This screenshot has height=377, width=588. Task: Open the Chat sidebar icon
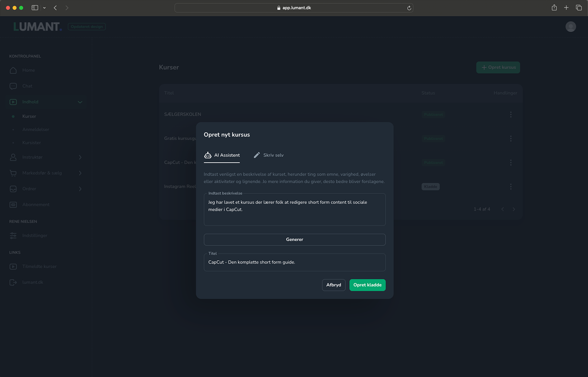(13, 86)
